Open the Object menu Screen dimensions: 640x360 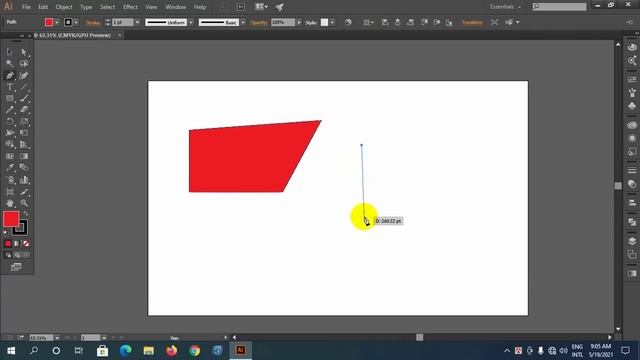[x=64, y=7]
